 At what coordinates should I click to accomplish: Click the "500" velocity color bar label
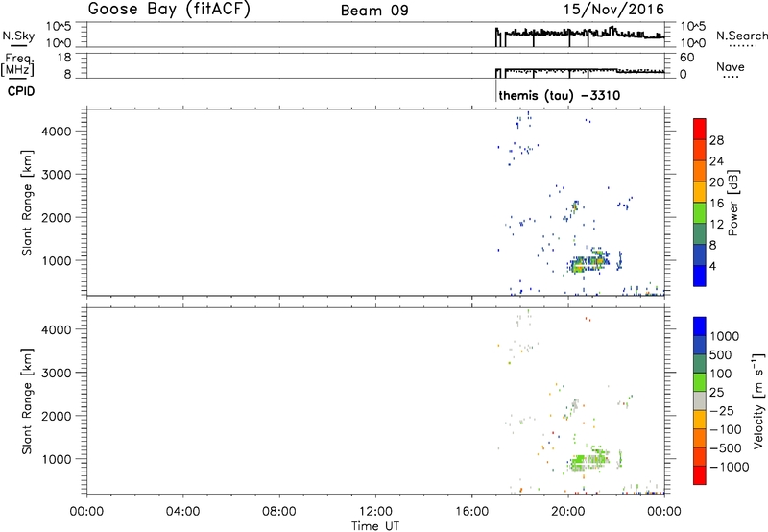(x=721, y=355)
